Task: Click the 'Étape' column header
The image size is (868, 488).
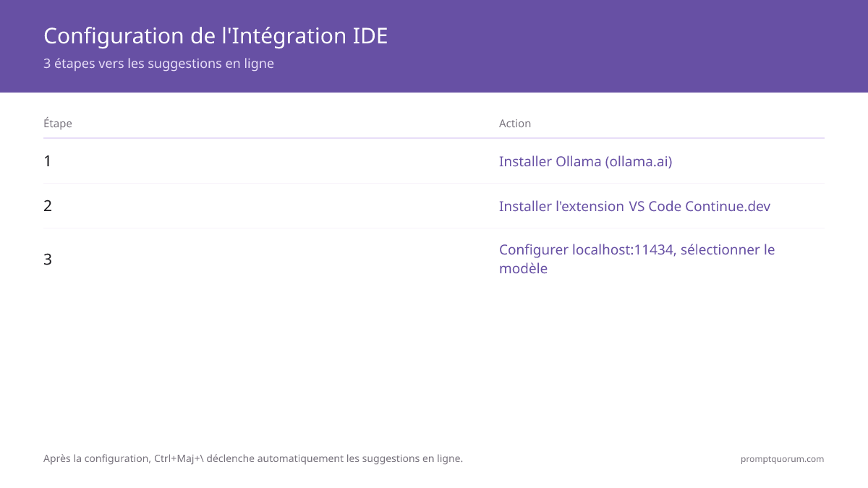Action: (x=58, y=124)
